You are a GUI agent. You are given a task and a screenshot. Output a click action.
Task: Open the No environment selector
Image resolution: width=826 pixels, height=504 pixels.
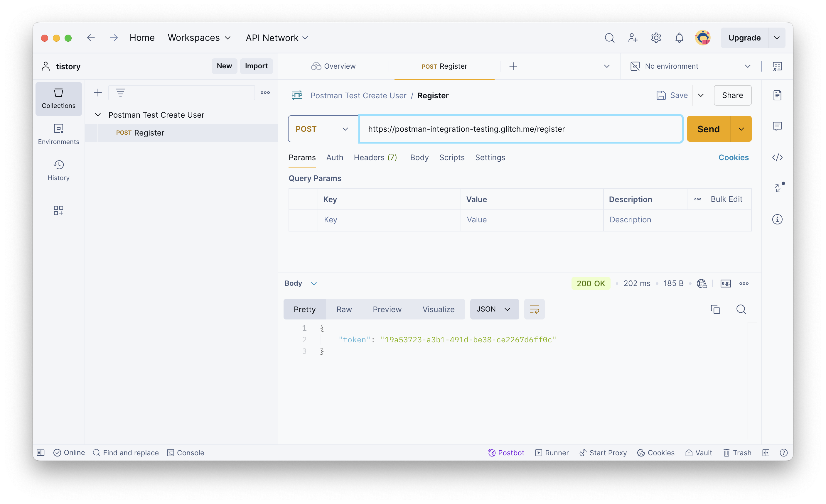pos(691,66)
